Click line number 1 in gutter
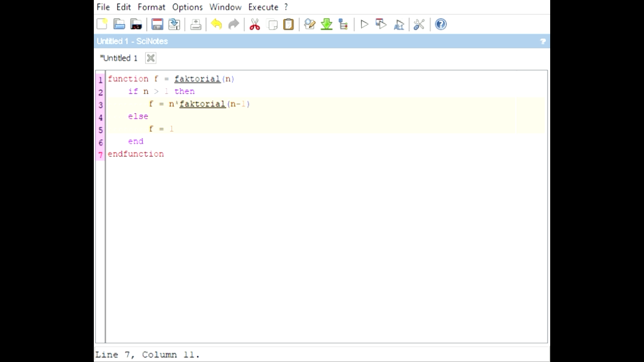The image size is (644, 362). 100,80
